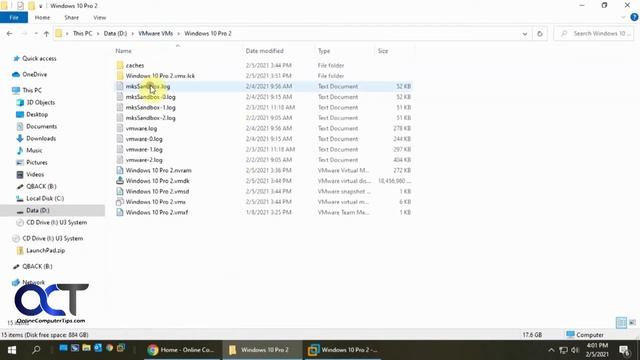
Task: Open the Quick Access Toolbar dropdown
Action: pos(40,6)
